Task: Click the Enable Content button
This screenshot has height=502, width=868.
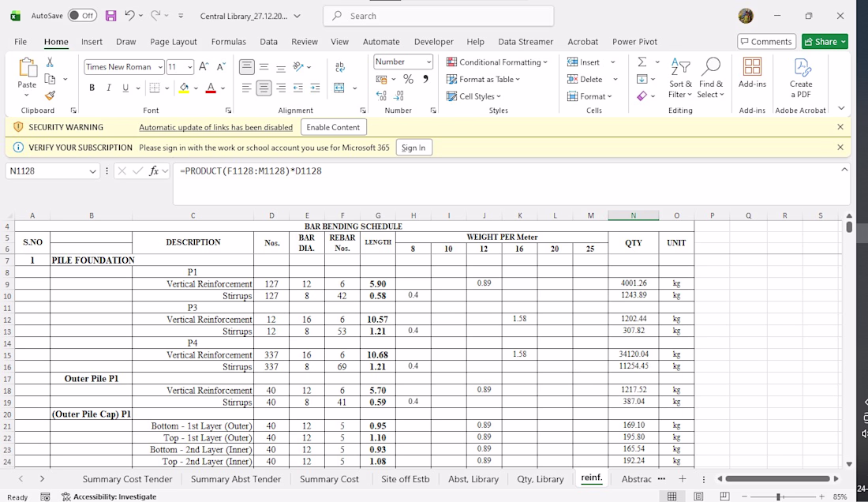Action: [x=333, y=127]
